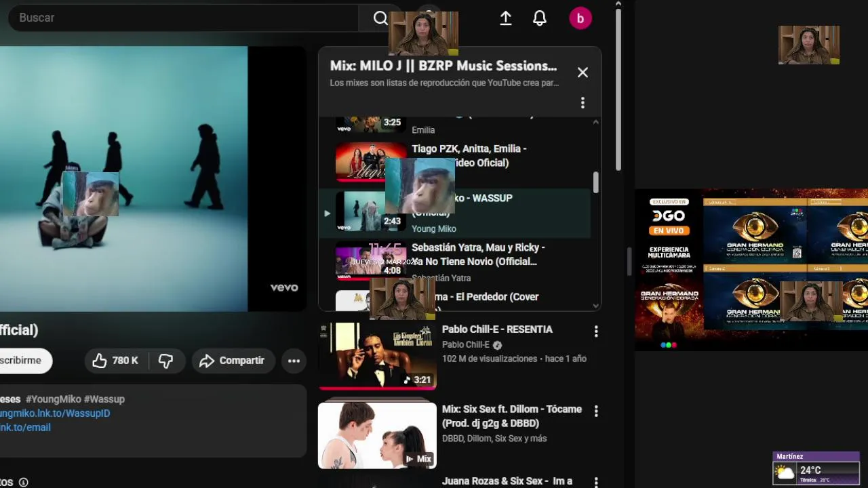Open Juana Rozas & Six Sex video title
868x488 pixels.
tap(507, 481)
